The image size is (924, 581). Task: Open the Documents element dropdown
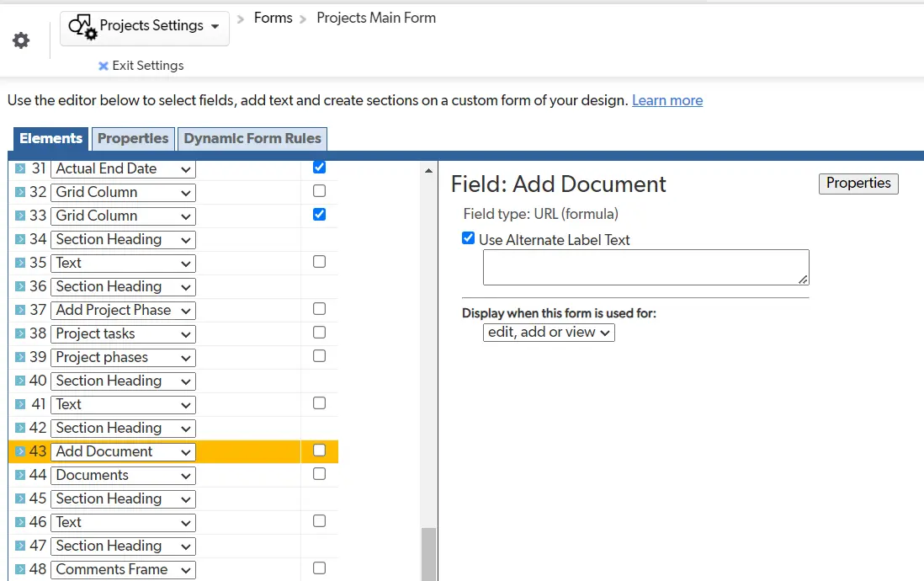pyautogui.click(x=123, y=476)
